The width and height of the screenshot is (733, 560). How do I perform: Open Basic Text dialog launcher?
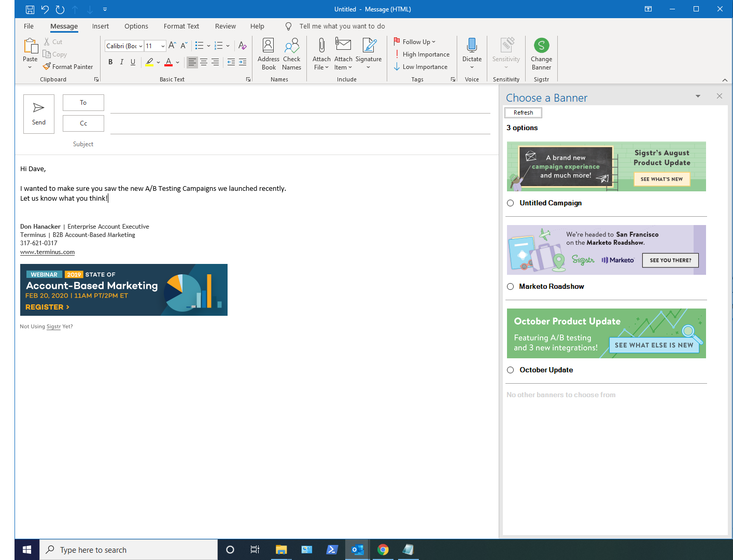tap(248, 79)
